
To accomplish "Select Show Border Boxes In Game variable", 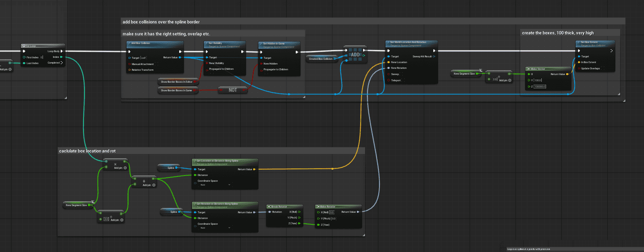I will 178,90.
